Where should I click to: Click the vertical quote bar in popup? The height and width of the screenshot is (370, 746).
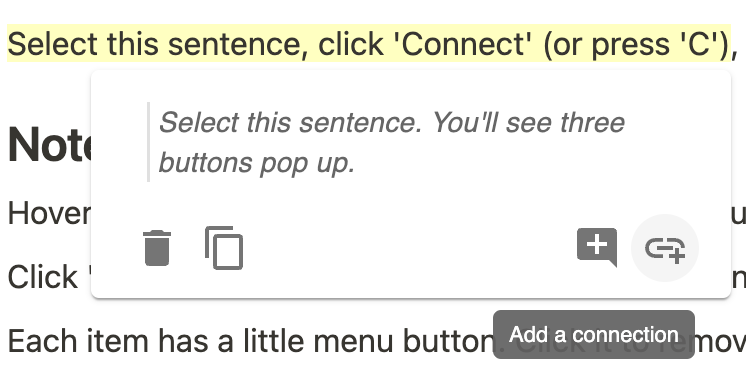[148, 142]
